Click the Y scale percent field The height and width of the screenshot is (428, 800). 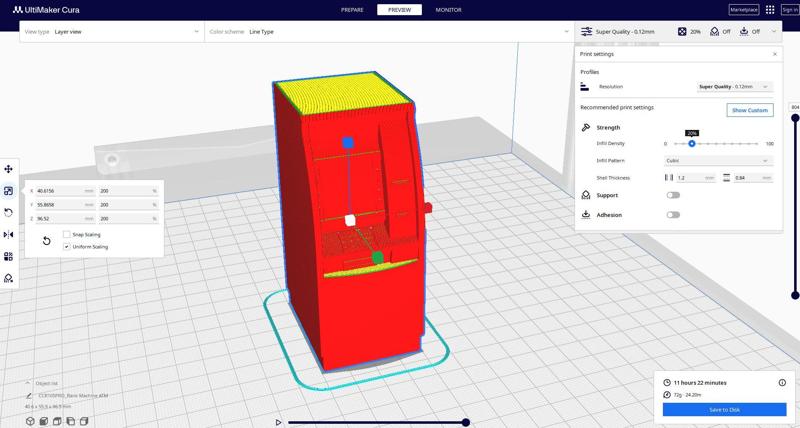click(129, 205)
